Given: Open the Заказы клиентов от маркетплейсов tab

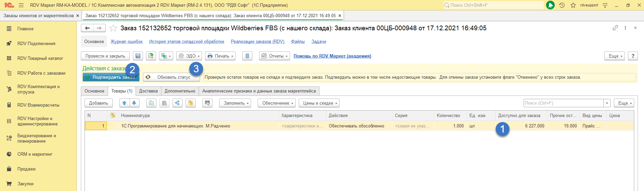Looking at the screenshot, I should point(38,16).
